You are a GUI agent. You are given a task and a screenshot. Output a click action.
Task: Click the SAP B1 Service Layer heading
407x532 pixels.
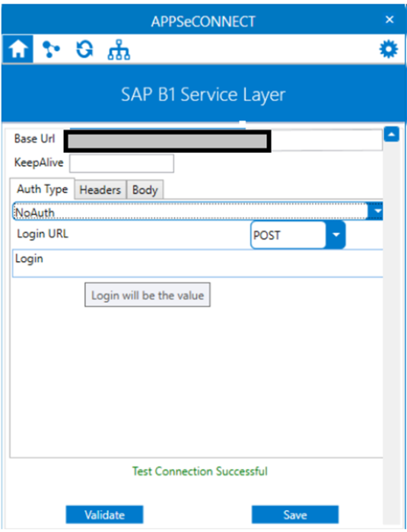(203, 94)
